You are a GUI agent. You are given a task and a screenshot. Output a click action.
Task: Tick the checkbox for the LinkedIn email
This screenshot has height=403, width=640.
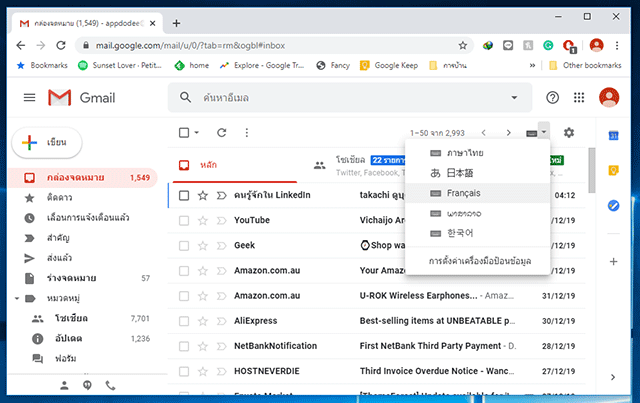(184, 196)
